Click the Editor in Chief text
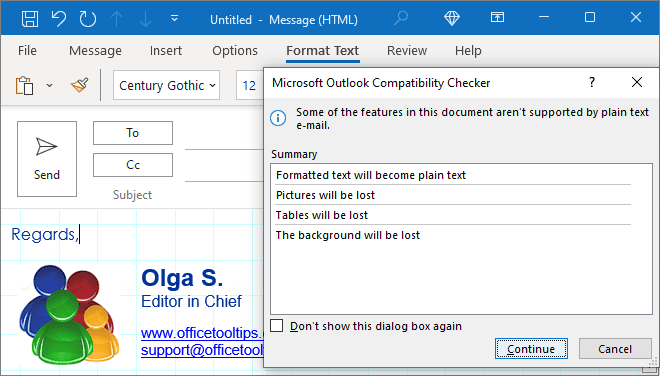Screen dimensions: 660x376 [191, 301]
